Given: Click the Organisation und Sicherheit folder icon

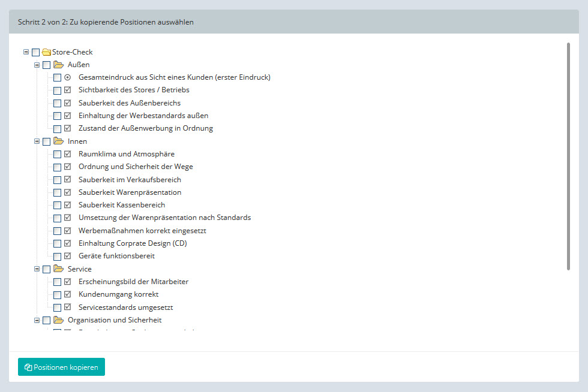Looking at the screenshot, I should [58, 320].
